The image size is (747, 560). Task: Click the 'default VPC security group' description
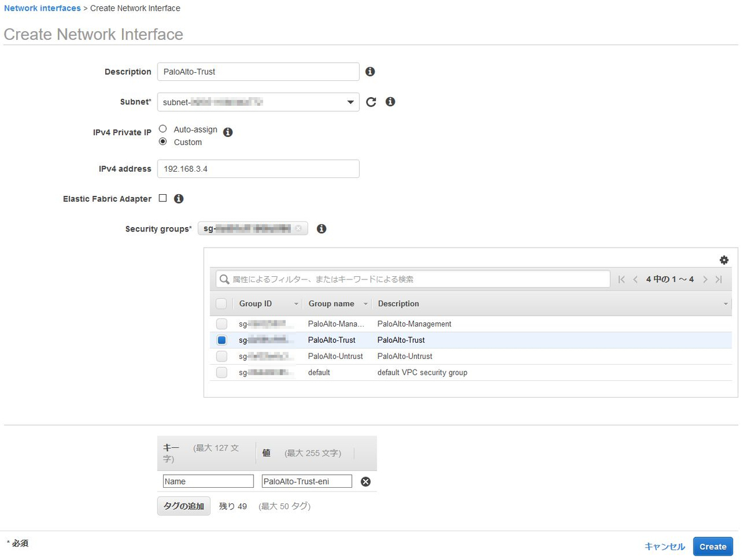[x=422, y=373]
